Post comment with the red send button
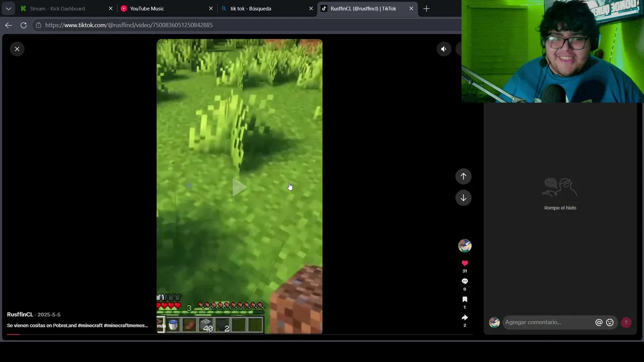 click(x=626, y=322)
